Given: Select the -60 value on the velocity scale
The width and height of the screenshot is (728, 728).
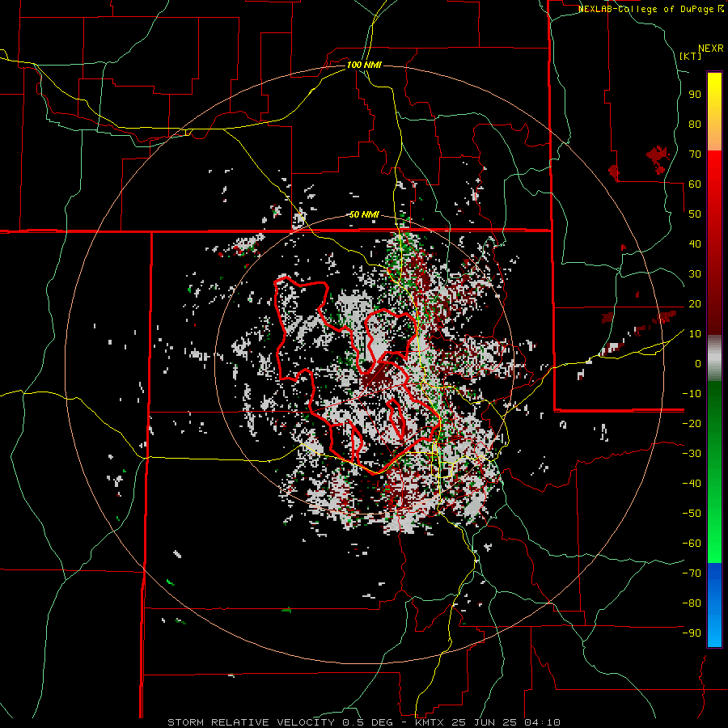Looking at the screenshot, I should (x=692, y=544).
